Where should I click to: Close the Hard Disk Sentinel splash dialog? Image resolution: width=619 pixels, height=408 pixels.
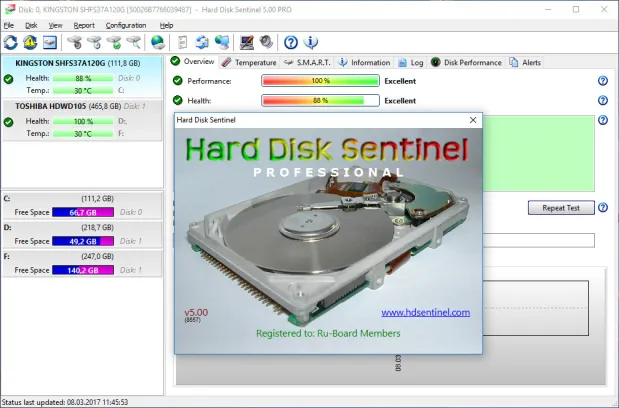473,120
